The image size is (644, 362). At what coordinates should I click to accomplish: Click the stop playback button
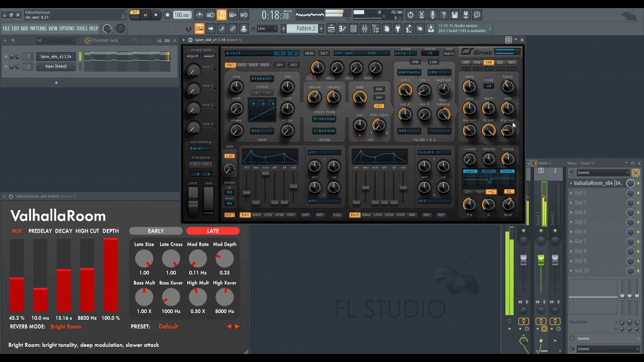156,15
